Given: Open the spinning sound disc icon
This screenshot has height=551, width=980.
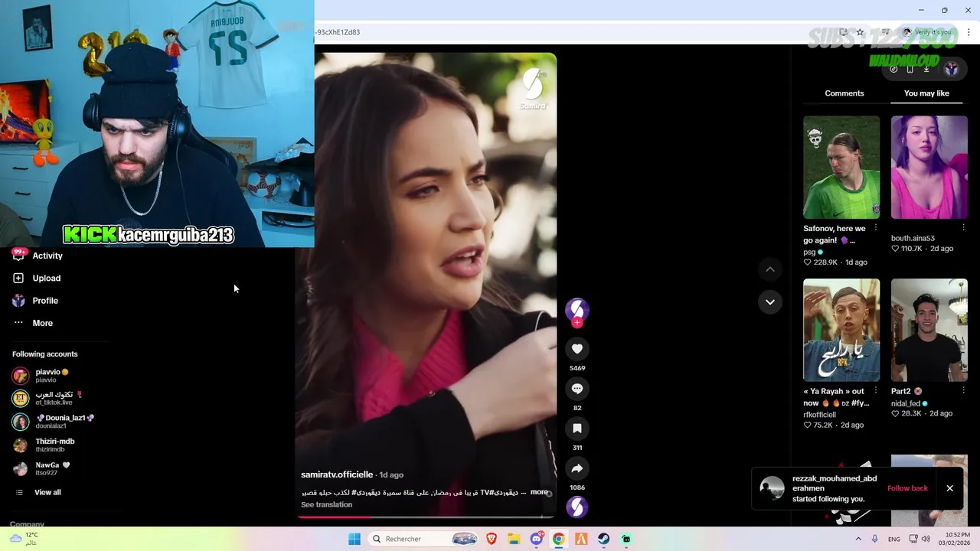Looking at the screenshot, I should 577,507.
